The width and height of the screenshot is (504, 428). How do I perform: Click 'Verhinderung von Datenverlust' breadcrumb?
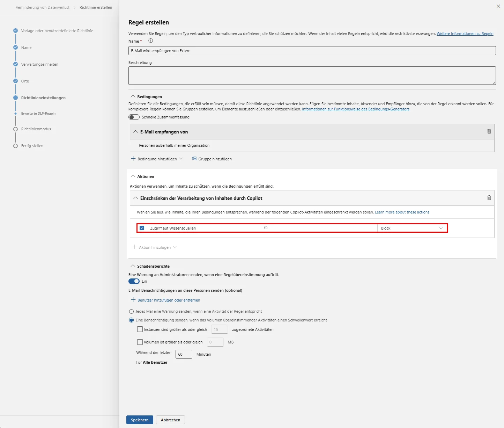(43, 7)
